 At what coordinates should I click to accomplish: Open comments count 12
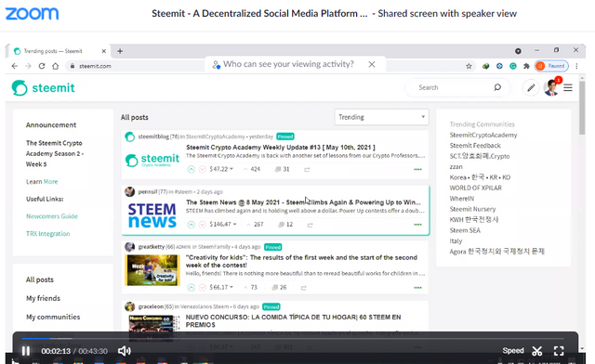(285, 225)
